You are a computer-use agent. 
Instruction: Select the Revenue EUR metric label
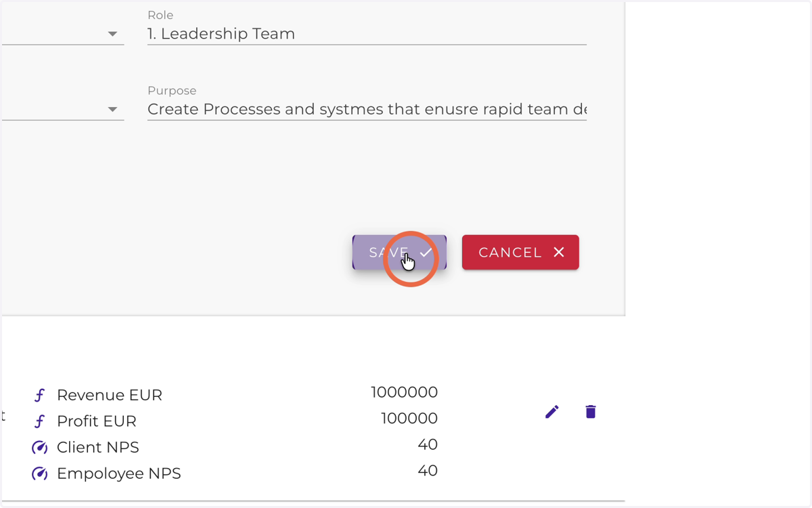click(x=110, y=395)
